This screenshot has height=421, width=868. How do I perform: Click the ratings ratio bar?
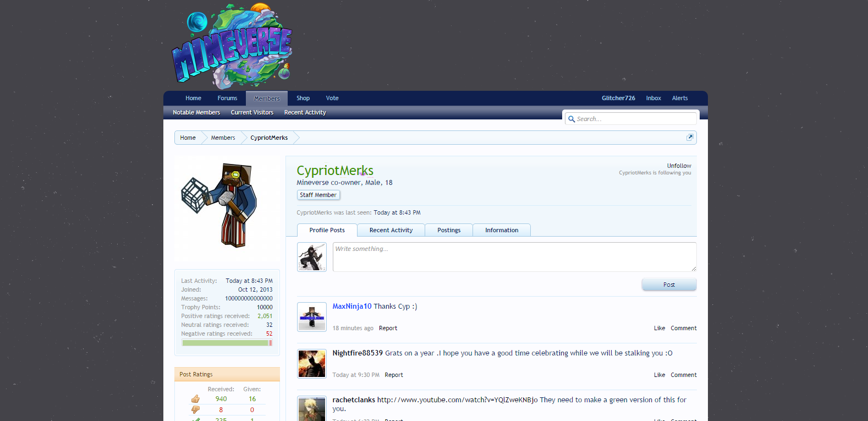[227, 343]
